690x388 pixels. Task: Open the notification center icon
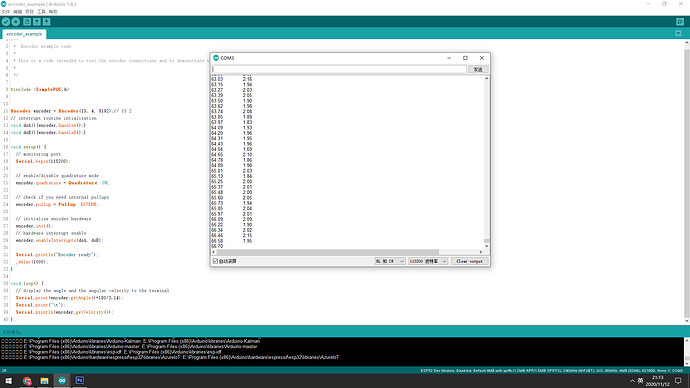point(678,381)
